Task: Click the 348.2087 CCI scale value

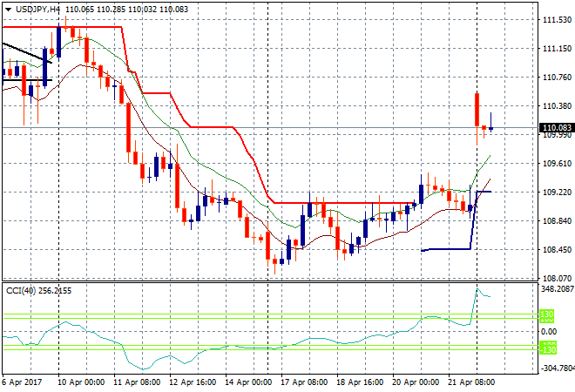Action: [558, 289]
